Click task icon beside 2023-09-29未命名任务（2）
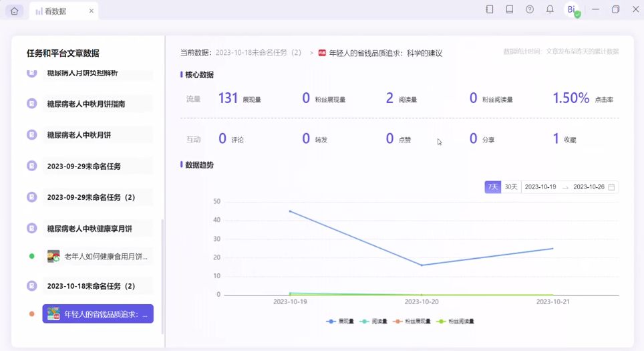 31,197
